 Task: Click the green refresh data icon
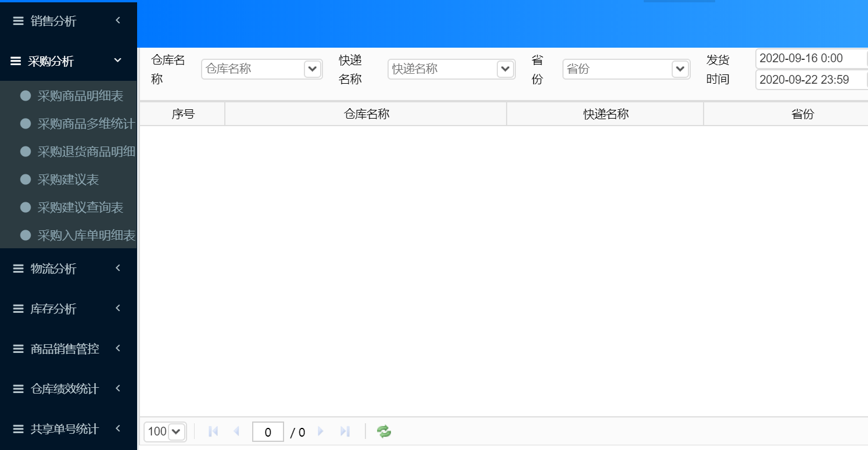[x=383, y=431]
